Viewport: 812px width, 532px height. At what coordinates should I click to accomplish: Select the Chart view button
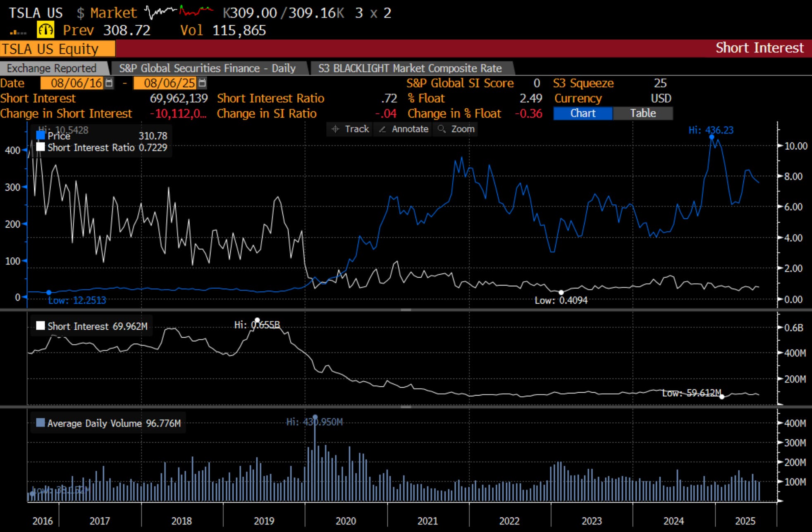tap(583, 113)
